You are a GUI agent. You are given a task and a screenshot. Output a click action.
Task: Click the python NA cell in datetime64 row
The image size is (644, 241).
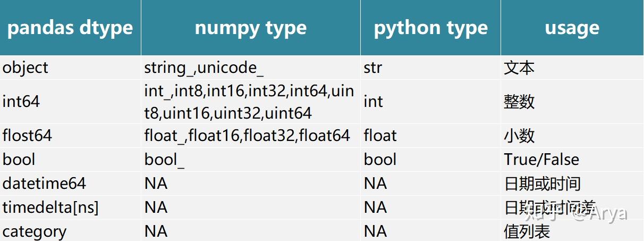(430, 184)
